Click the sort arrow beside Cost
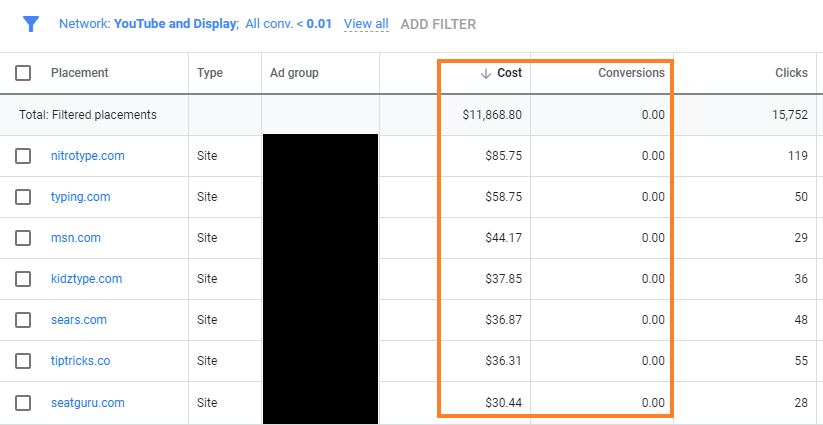 [486, 73]
